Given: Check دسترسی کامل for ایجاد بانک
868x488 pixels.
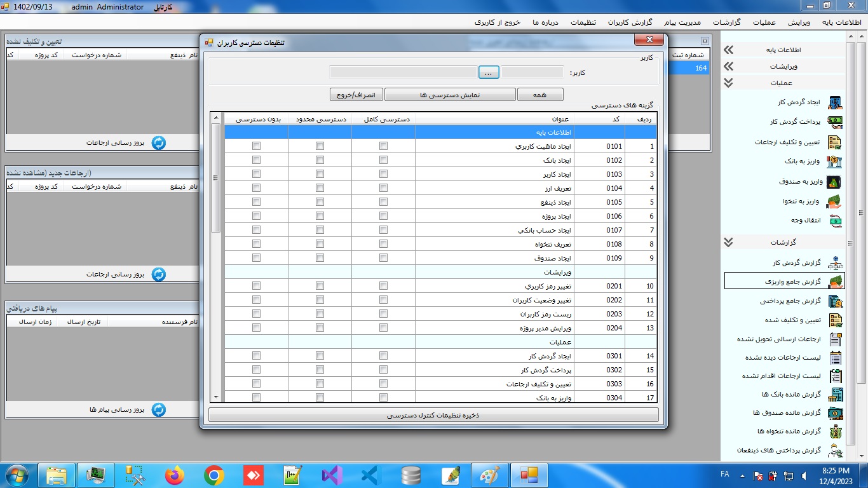Looking at the screenshot, I should pos(383,160).
